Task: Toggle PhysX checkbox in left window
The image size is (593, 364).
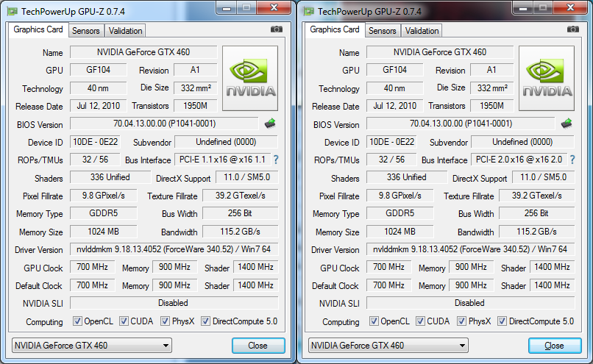Action: click(x=165, y=321)
